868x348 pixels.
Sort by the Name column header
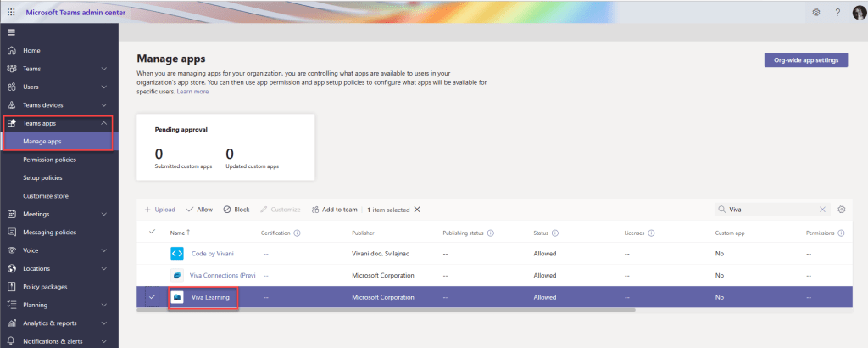180,233
